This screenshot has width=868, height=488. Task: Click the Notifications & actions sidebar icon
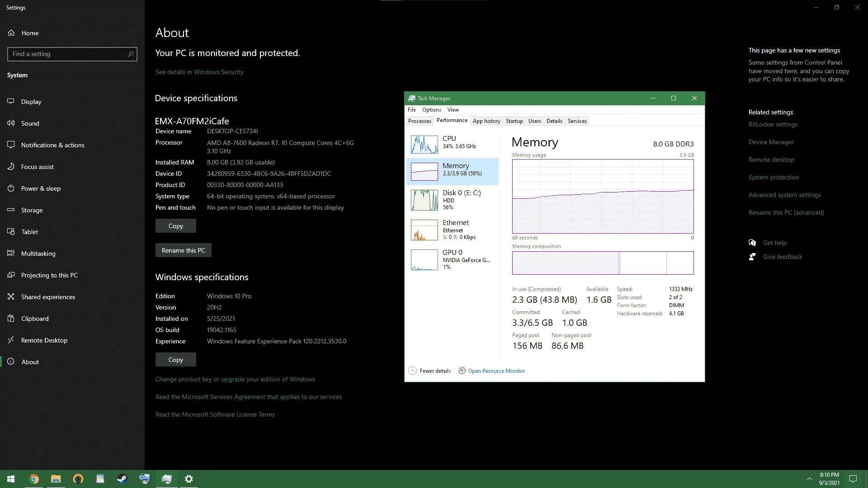pyautogui.click(x=11, y=145)
